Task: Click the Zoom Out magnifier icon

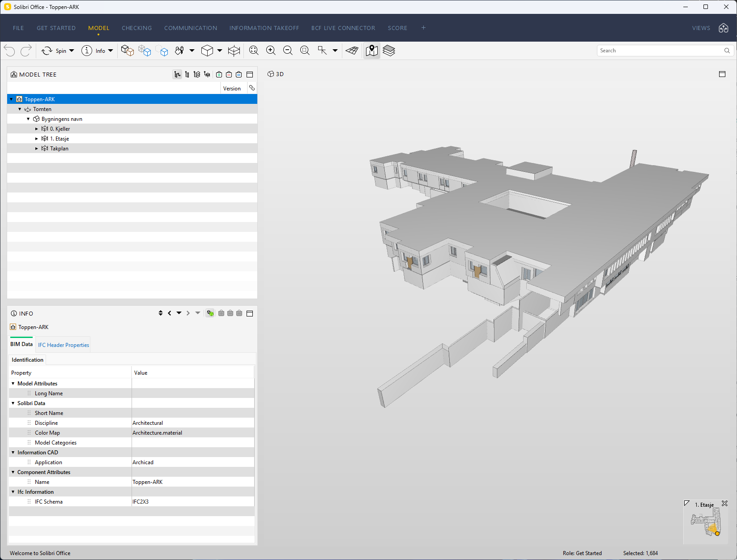Action: pos(288,51)
